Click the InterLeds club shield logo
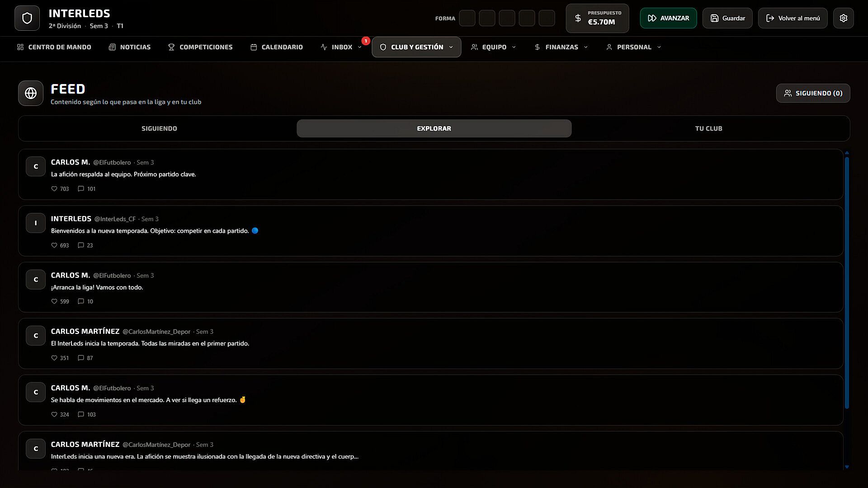The height and width of the screenshot is (488, 868). [x=27, y=18]
